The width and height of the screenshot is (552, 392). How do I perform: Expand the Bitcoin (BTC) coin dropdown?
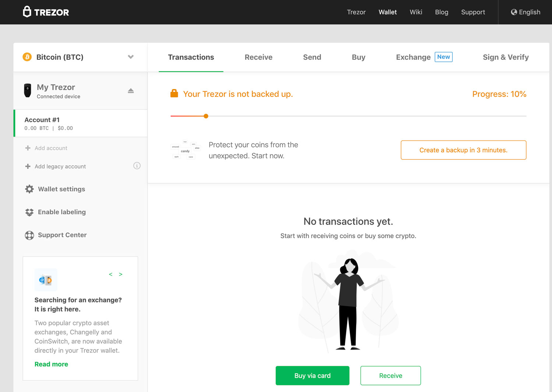point(131,57)
